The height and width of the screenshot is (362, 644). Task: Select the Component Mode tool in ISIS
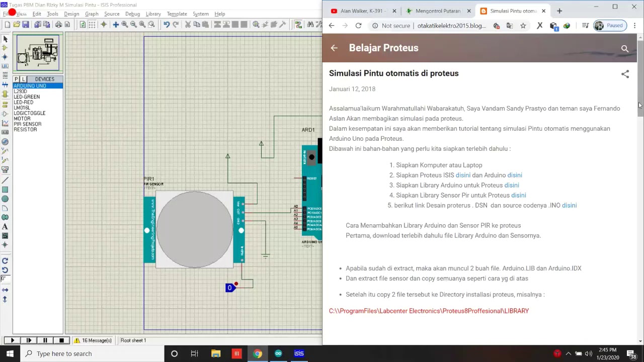(5, 48)
